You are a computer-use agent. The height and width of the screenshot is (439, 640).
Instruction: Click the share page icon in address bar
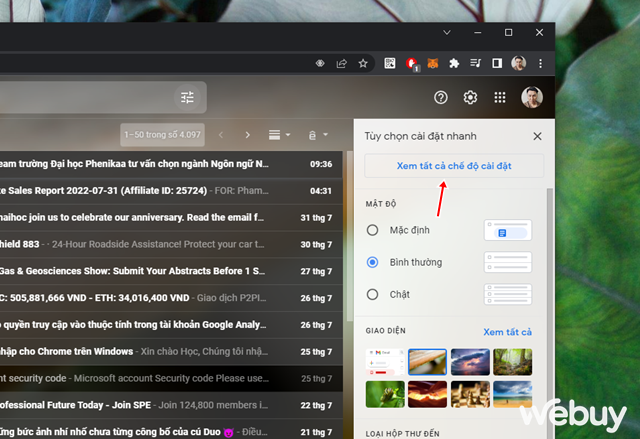341,63
